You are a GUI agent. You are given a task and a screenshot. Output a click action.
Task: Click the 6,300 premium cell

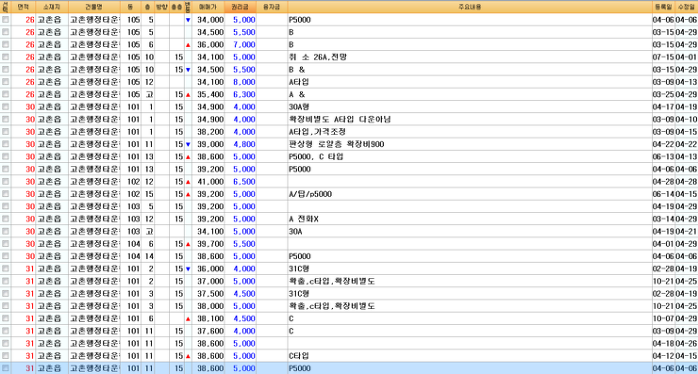pyautogui.click(x=241, y=94)
